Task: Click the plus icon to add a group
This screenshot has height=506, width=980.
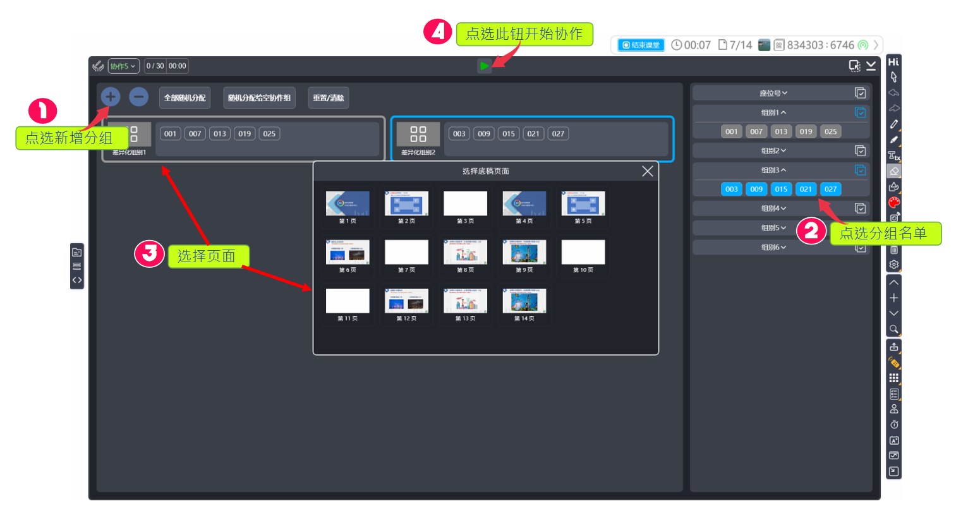Action: coord(111,97)
